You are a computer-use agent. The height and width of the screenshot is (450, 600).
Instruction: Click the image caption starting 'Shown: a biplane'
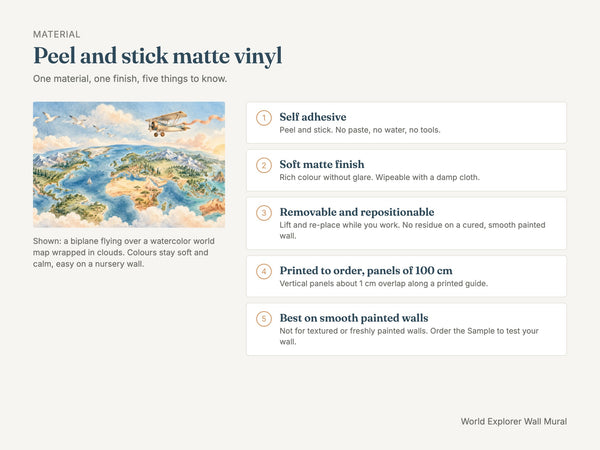pyautogui.click(x=124, y=253)
